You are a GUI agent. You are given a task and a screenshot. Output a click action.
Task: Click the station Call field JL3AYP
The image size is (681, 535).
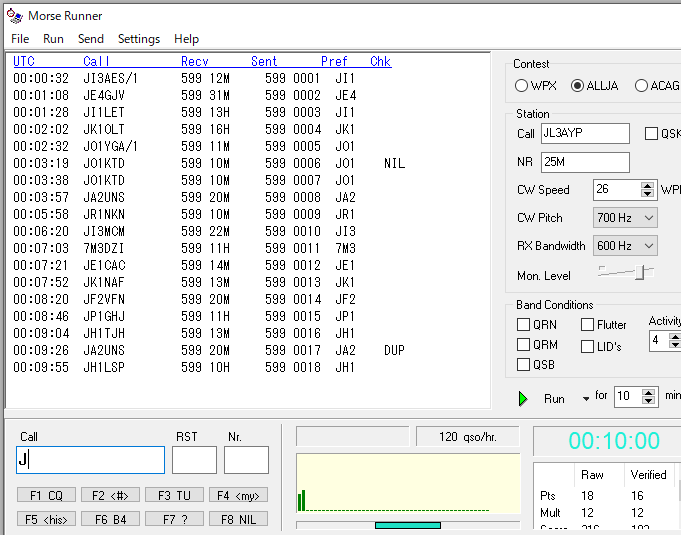(585, 133)
